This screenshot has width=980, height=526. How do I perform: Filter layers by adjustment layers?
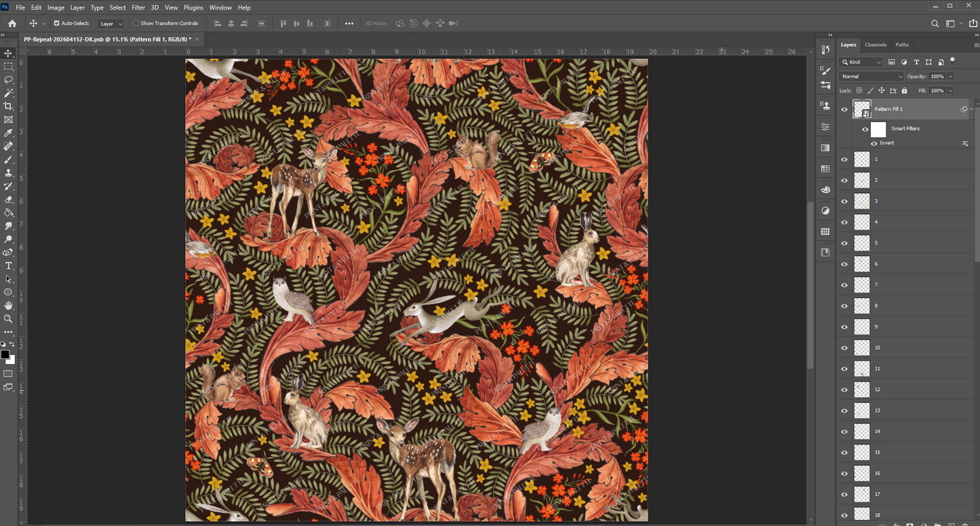(x=904, y=62)
